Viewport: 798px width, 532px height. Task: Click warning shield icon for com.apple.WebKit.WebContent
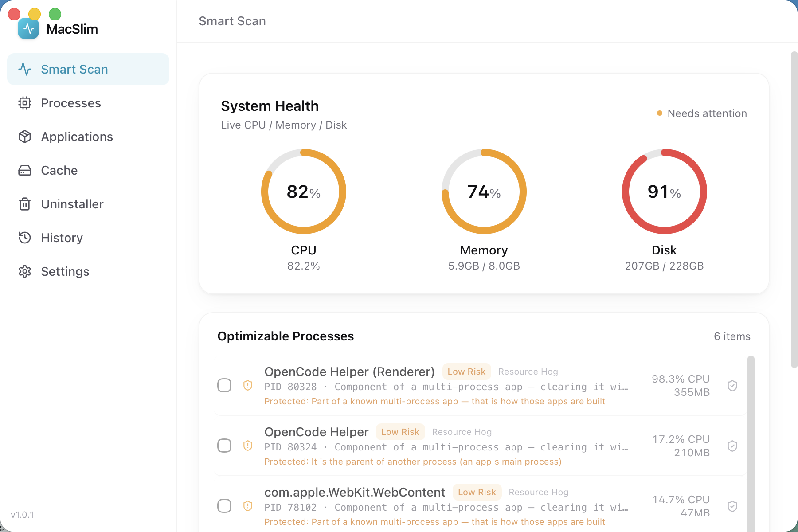click(248, 506)
